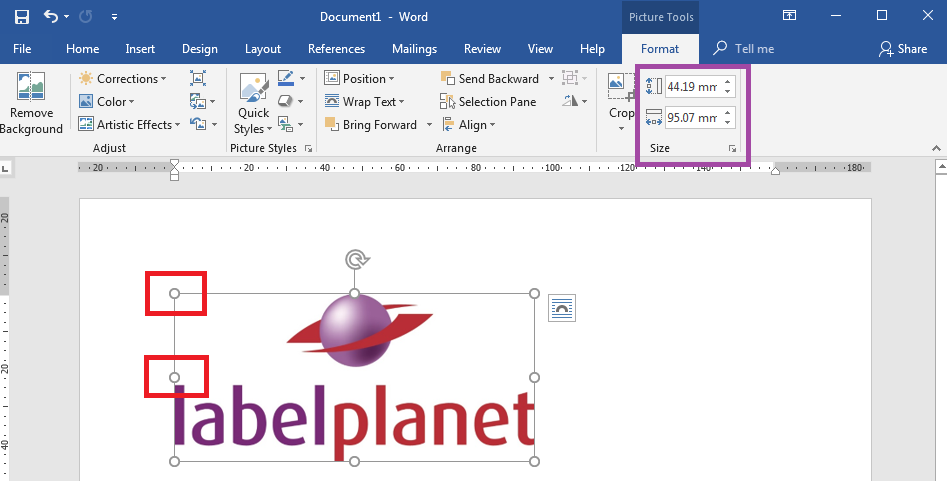Click Send Backward
This screenshot has width=947, height=481.
click(490, 79)
